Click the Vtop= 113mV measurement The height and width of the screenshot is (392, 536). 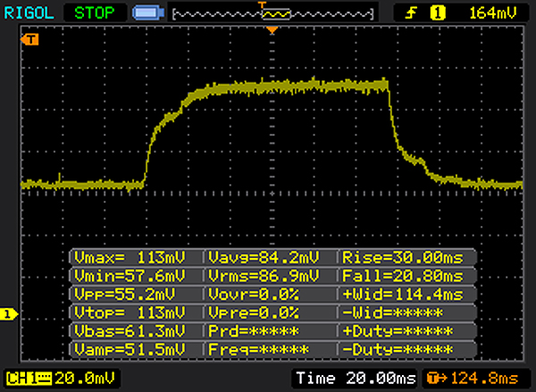[130, 313]
